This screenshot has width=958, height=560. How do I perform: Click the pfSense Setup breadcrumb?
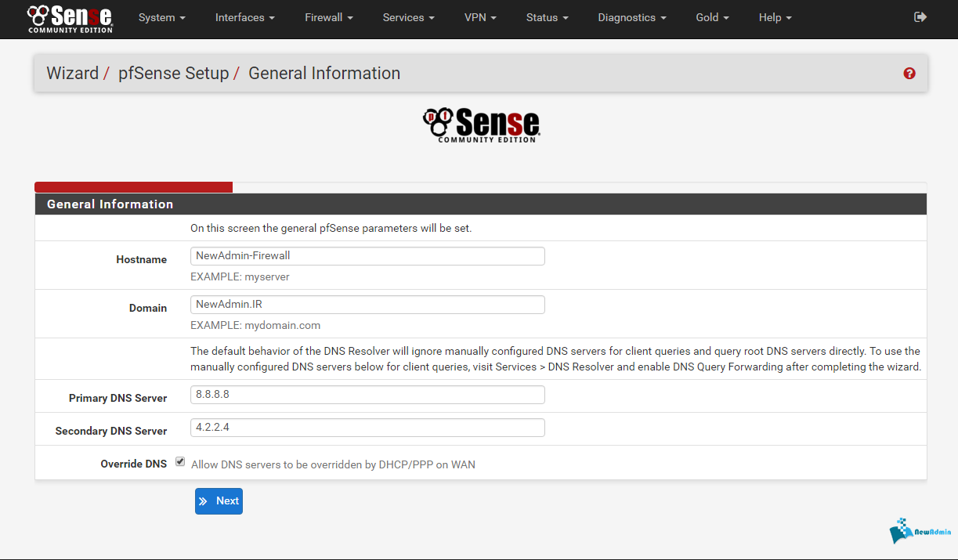[x=174, y=74]
